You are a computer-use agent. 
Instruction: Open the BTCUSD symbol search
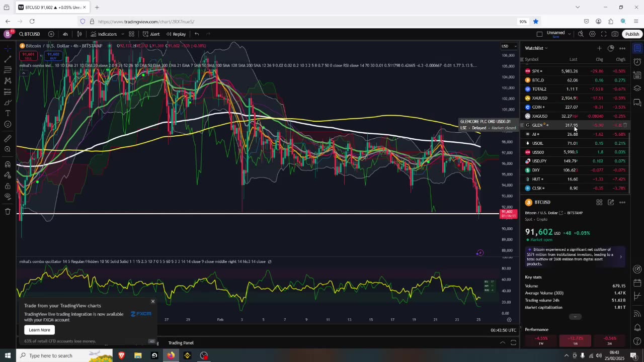[30, 34]
